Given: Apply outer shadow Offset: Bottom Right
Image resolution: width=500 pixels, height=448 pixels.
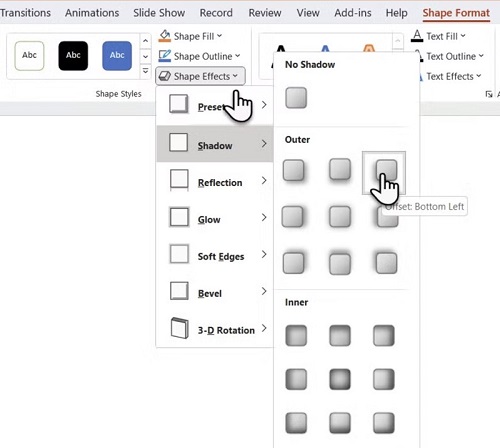Looking at the screenshot, I should [294, 170].
